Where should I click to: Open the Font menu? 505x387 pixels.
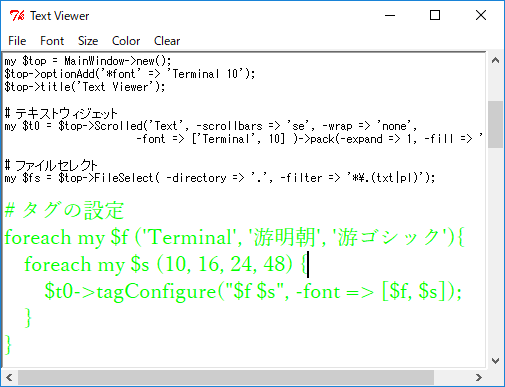(x=52, y=41)
